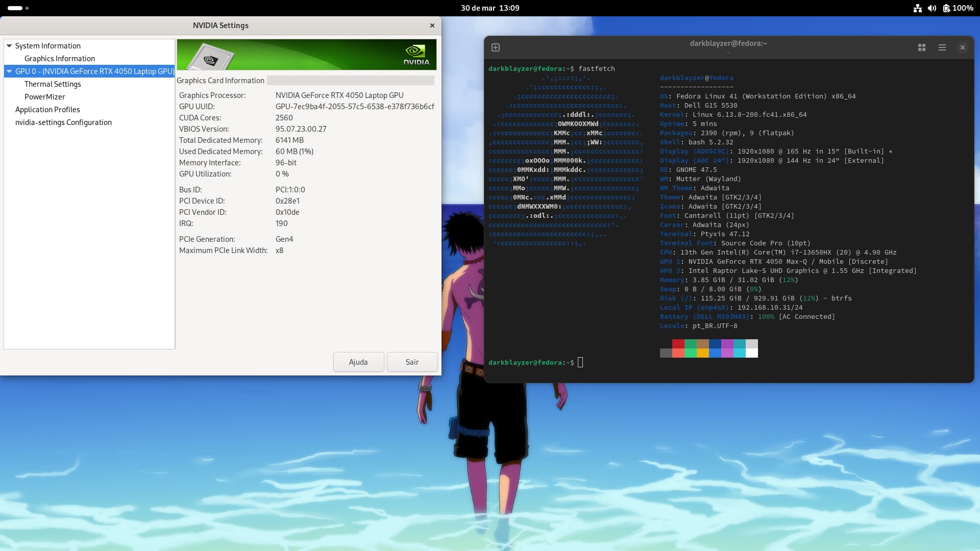Click the Locale pt_BR.UTF-8 line
This screenshot has height=551, width=980.
698,326
